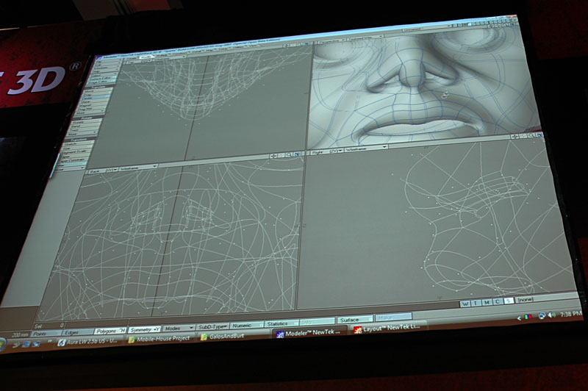
Task: Select the M morph map button
Action: pos(487,302)
